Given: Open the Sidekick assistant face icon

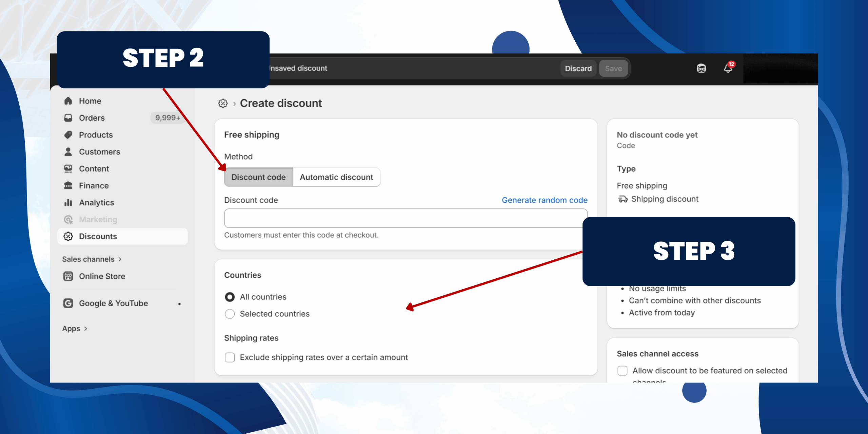Looking at the screenshot, I should coord(701,68).
